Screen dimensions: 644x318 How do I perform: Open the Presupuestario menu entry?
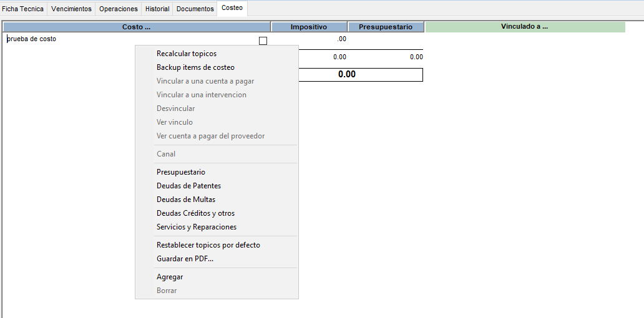tap(181, 172)
